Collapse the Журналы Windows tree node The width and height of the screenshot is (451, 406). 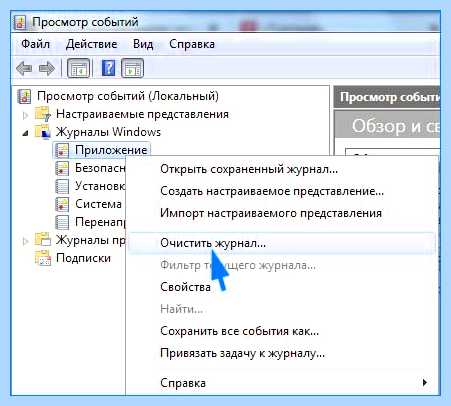coord(25,134)
